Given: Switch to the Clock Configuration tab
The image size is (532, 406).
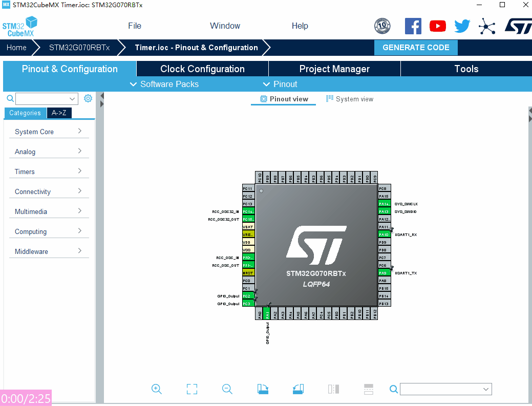Looking at the screenshot, I should tap(202, 69).
